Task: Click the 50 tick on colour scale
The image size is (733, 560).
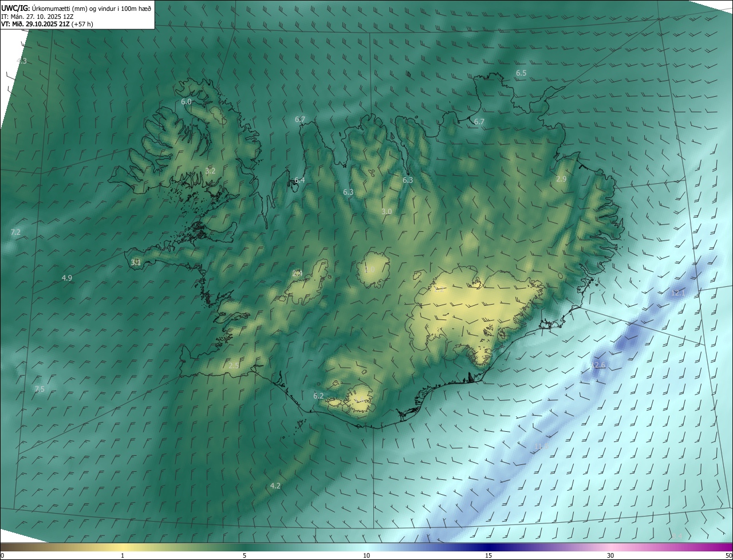Action: pos(728,555)
